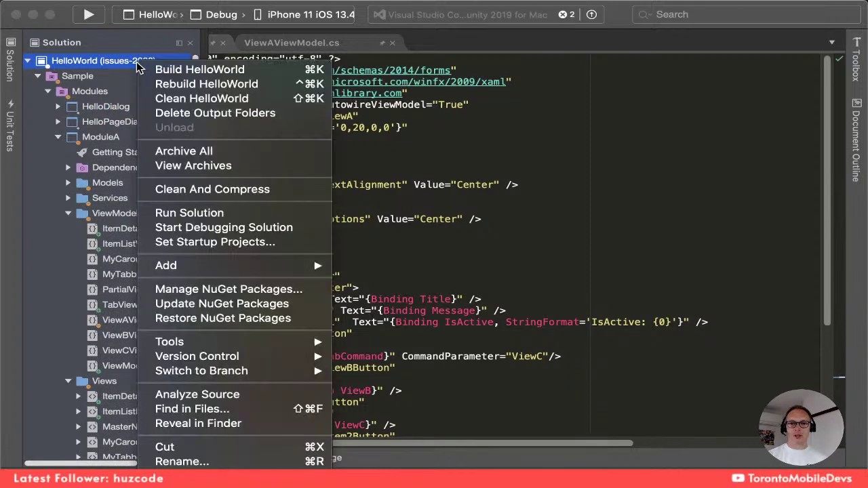868x488 pixels.
Task: Expand the Models folder arrow
Action: (68, 183)
